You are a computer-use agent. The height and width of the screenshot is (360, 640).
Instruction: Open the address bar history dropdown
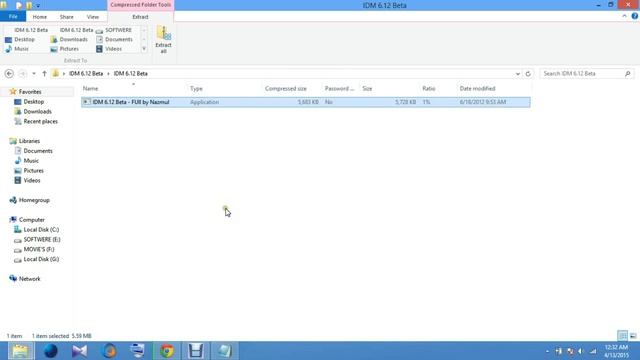(x=518, y=74)
